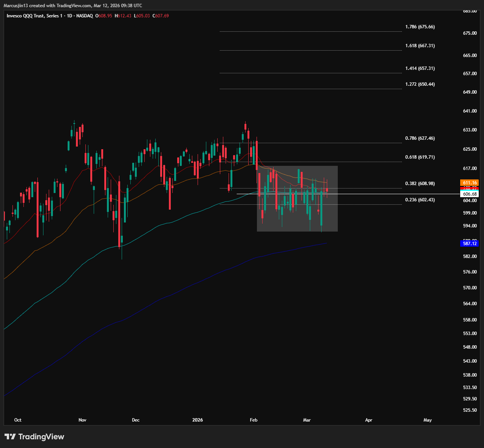This screenshot has height=448, width=484.
Task: Click the '2026' label on time axis
Action: click(198, 420)
